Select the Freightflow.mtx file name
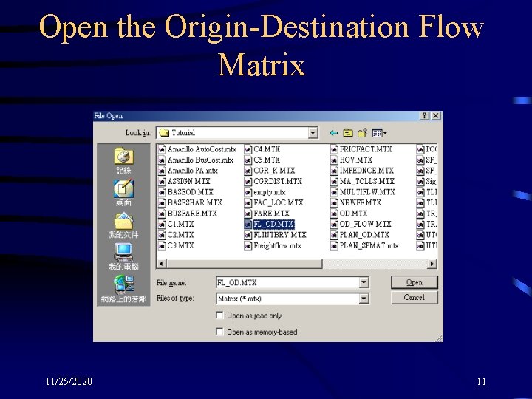Screen dimensions: 532x399 pyautogui.click(x=278, y=245)
